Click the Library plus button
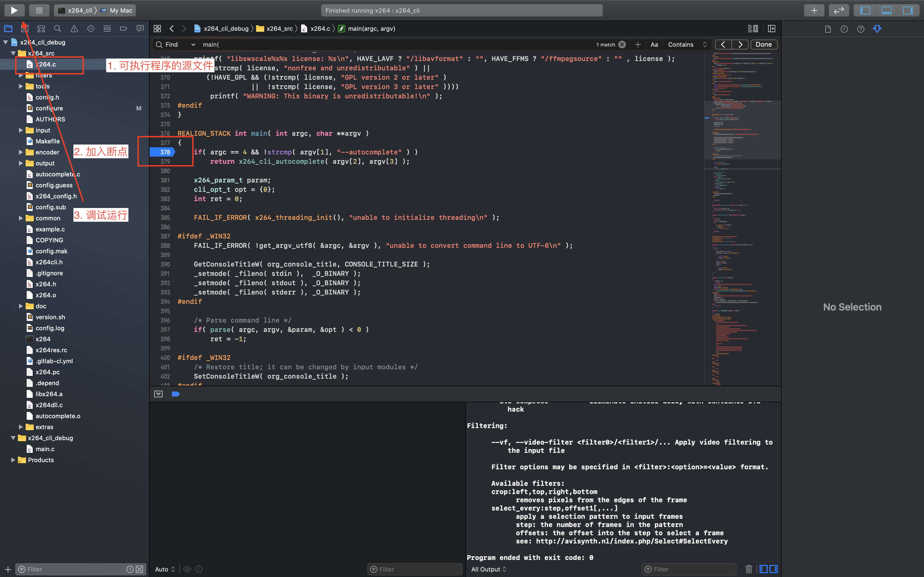This screenshot has width=924, height=577. (814, 10)
